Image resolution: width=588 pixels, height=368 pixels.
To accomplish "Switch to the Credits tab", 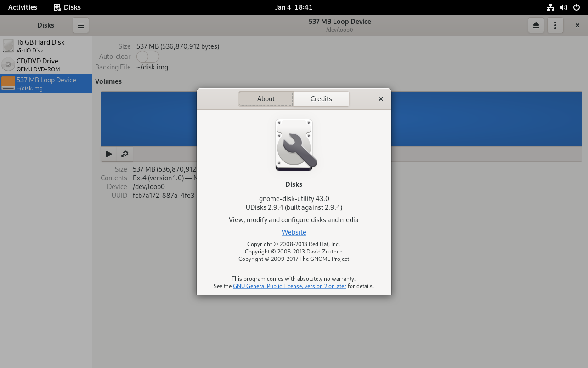I will tap(321, 99).
